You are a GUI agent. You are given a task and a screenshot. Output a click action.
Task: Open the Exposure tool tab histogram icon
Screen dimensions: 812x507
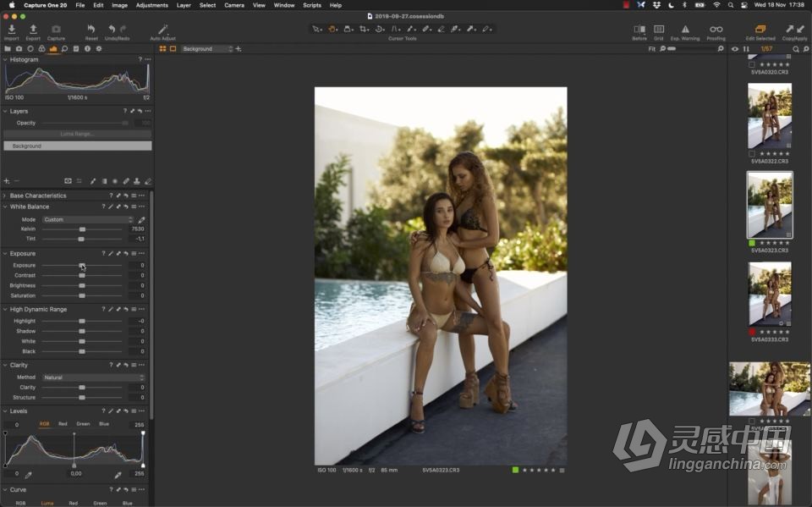pyautogui.click(x=52, y=49)
